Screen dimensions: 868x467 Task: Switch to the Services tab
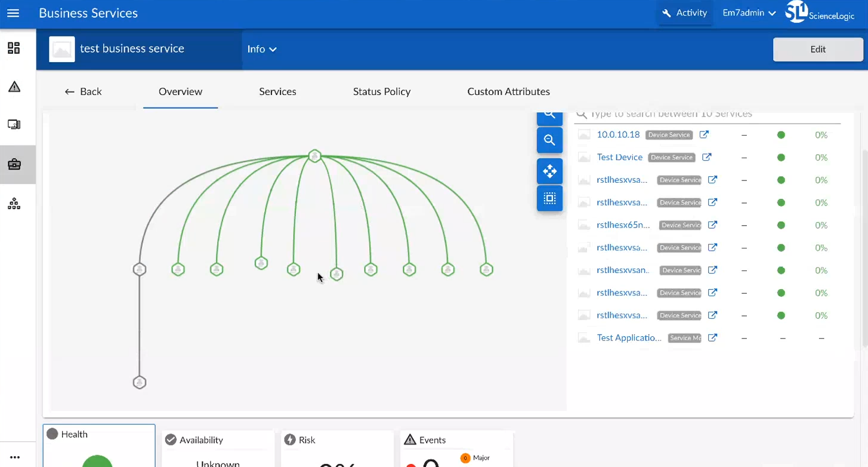click(x=277, y=92)
